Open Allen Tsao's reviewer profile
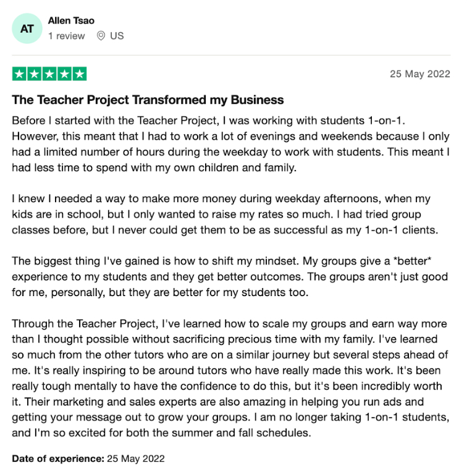This screenshot has width=467, height=476. click(x=71, y=21)
